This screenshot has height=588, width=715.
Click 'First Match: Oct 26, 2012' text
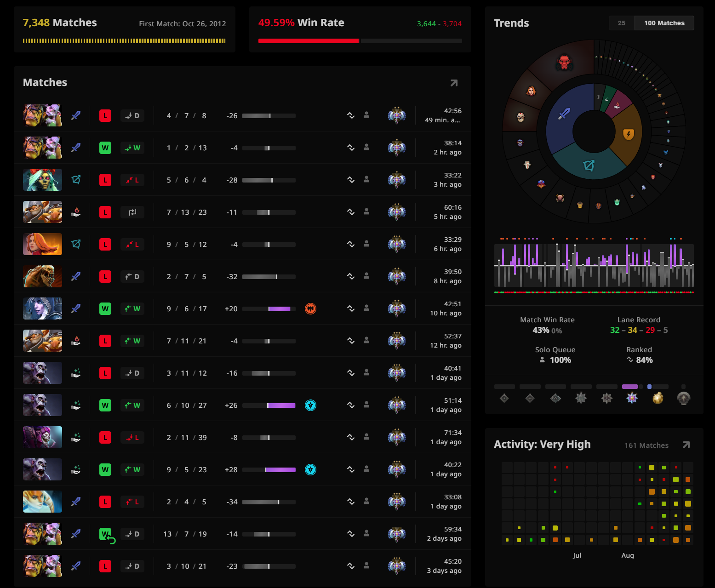coord(183,23)
